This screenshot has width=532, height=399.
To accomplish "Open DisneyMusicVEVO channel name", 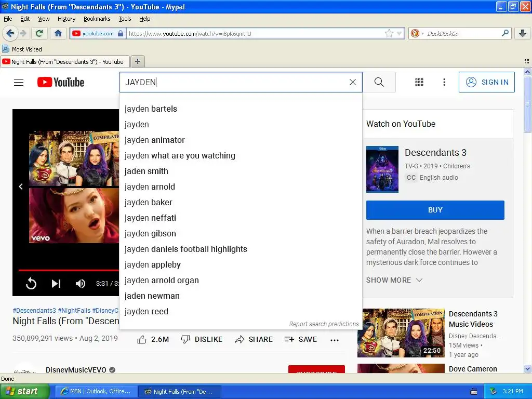I will tap(76, 369).
